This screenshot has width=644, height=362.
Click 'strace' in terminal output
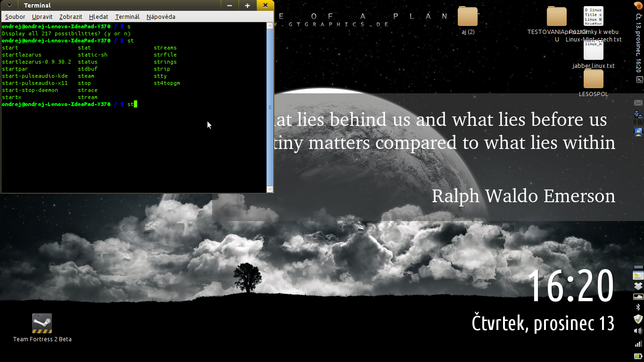(x=88, y=90)
